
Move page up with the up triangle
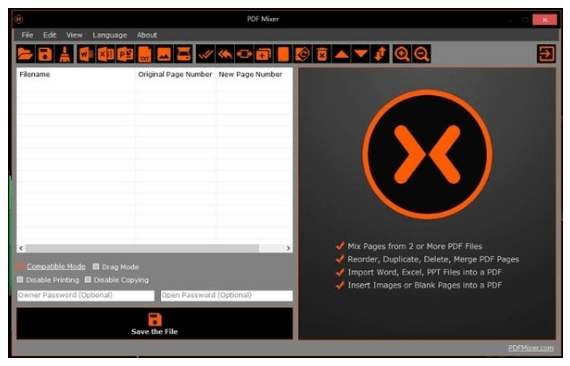click(341, 54)
